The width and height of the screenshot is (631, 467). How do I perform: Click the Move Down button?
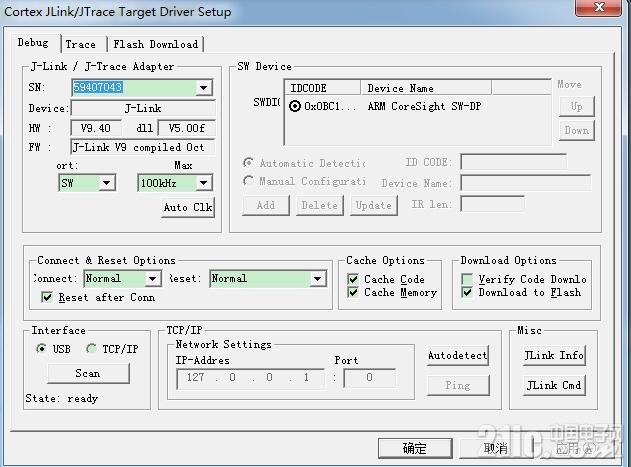click(576, 130)
